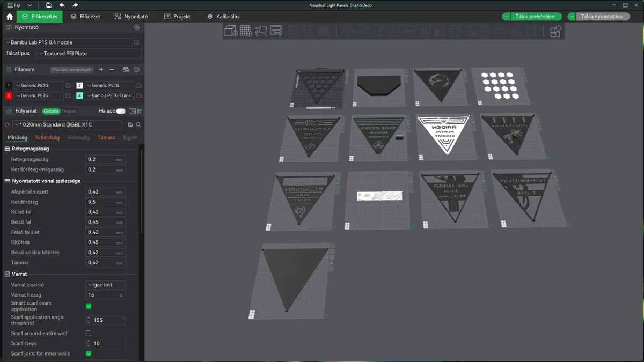Open the Nyomtató section settings gear
Screen dimensions: 644x362
tap(137, 27)
